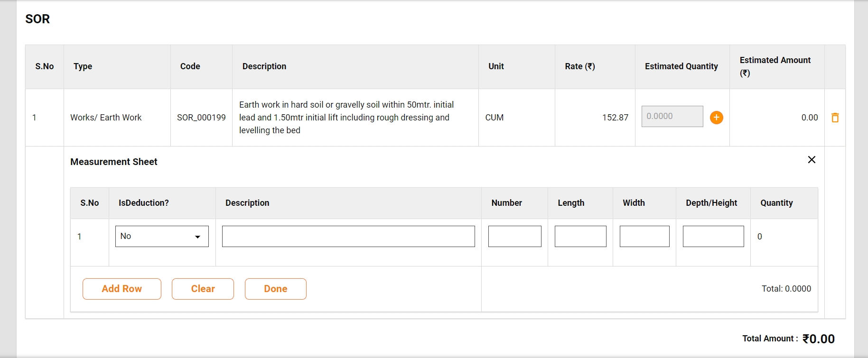The image size is (868, 358).
Task: Click the Number input box
Action: tap(514, 236)
